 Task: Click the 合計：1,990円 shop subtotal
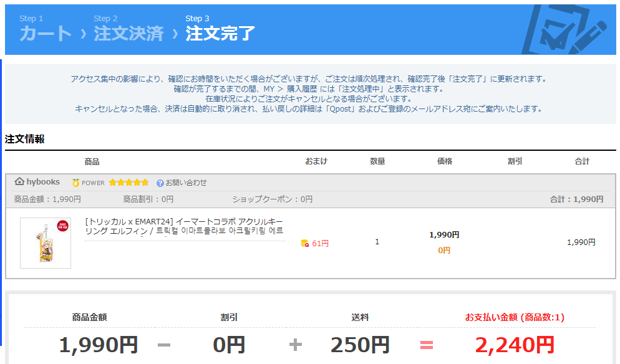pyautogui.click(x=576, y=199)
